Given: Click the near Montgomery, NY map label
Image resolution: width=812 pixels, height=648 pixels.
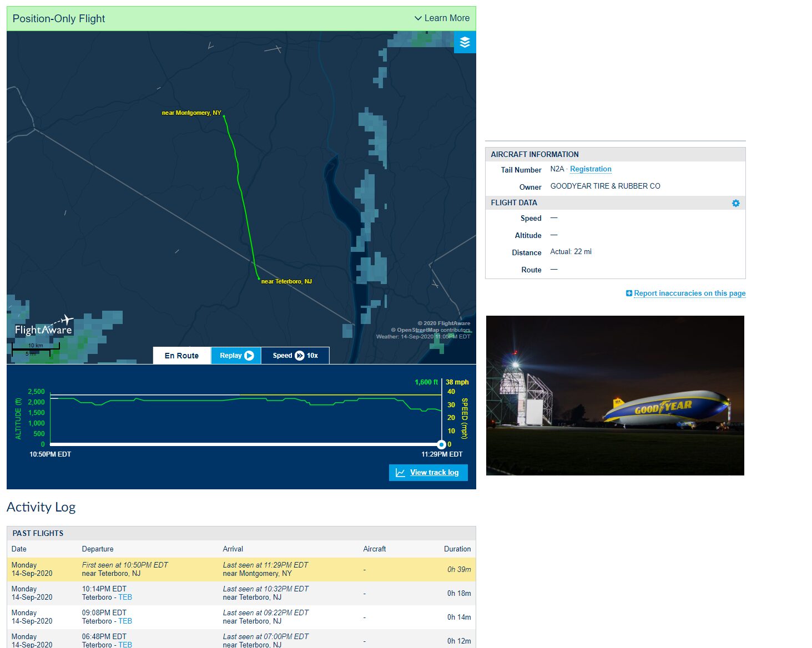Looking at the screenshot, I should click(x=191, y=113).
